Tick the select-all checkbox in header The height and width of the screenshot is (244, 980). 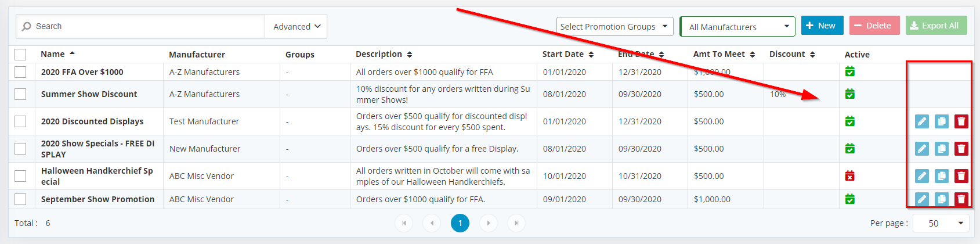pyautogui.click(x=20, y=55)
